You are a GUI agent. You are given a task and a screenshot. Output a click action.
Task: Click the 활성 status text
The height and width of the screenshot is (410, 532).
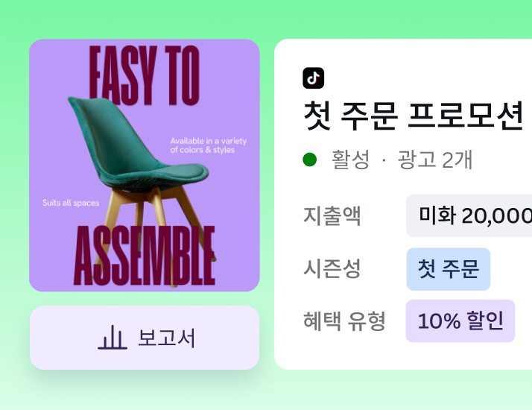click(x=350, y=160)
